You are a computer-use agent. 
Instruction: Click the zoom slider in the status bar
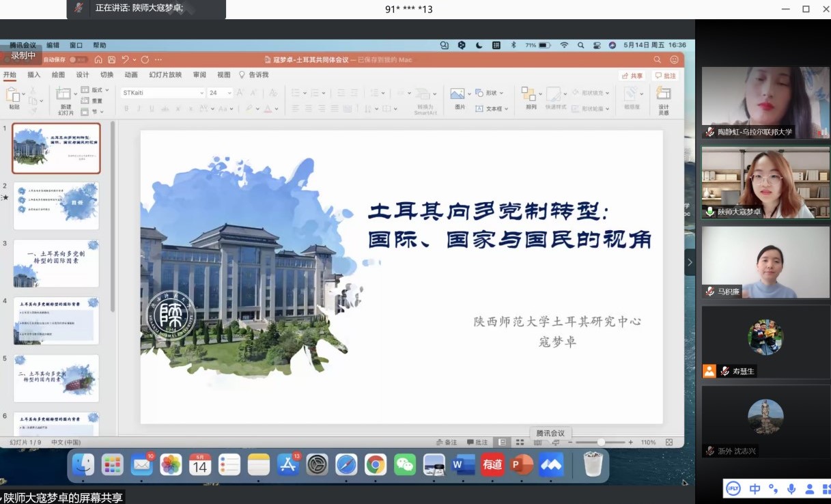[x=601, y=443]
